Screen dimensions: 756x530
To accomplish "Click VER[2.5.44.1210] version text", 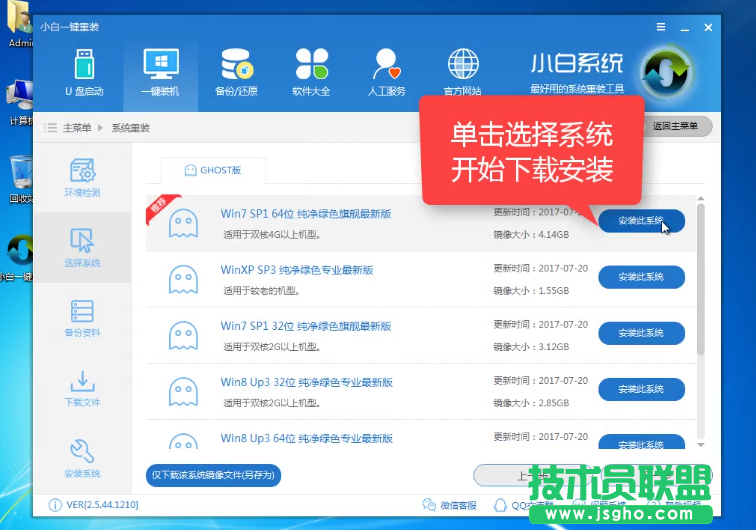I will pyautogui.click(x=102, y=505).
